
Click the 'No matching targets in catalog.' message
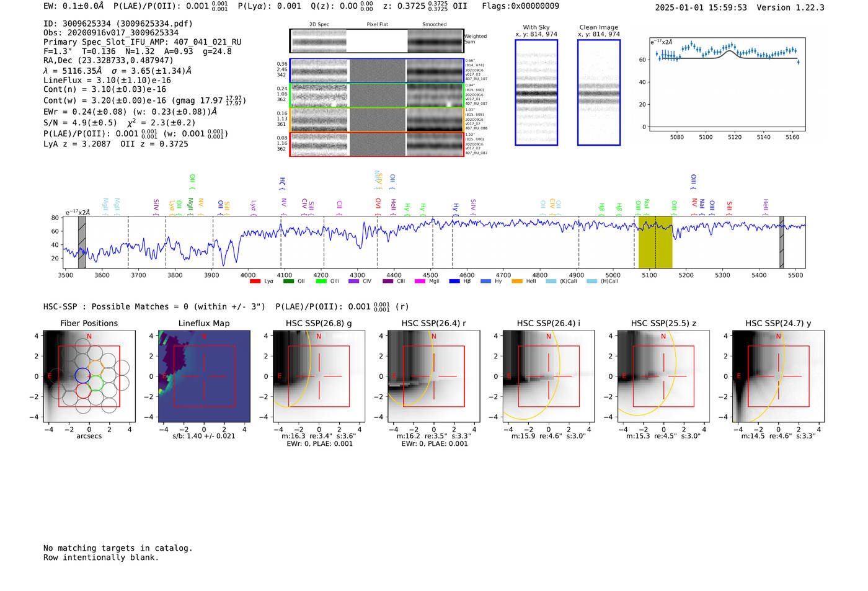pyautogui.click(x=118, y=548)
